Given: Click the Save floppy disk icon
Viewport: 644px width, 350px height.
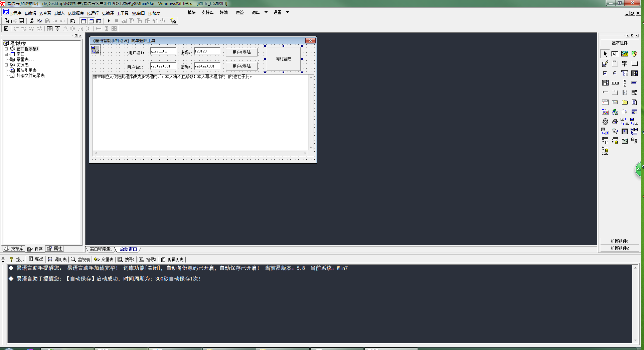Looking at the screenshot, I should 21,21.
